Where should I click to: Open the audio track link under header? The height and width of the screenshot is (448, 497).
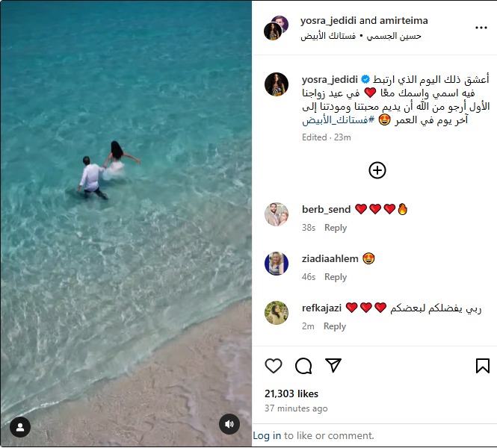[361, 36]
